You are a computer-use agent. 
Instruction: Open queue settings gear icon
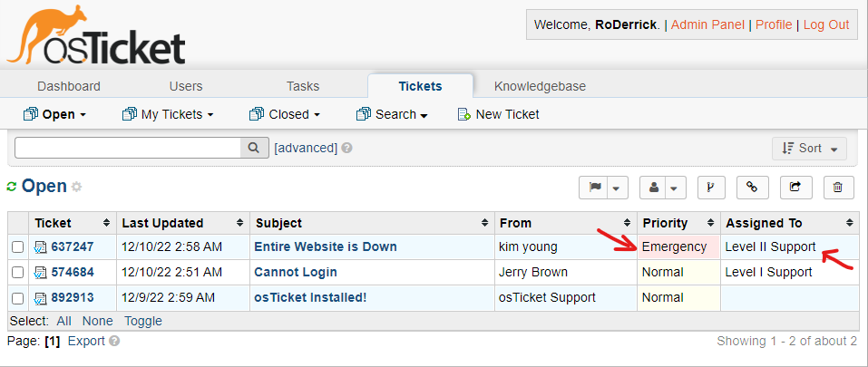tap(76, 187)
